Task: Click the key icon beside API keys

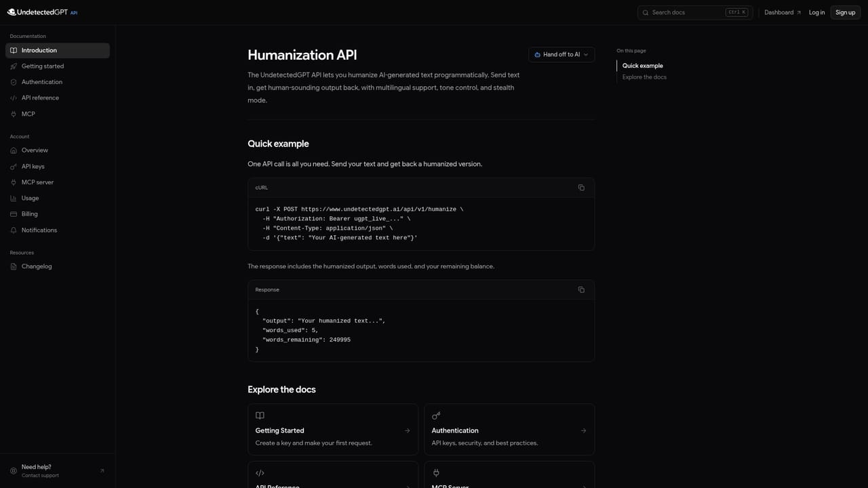Action: 14,167
